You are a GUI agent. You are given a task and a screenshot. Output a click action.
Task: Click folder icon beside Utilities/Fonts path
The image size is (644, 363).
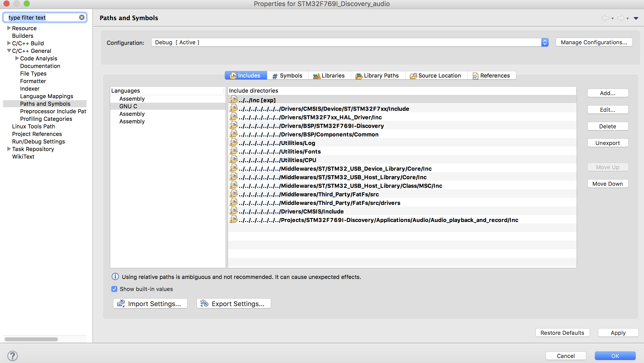tap(233, 151)
